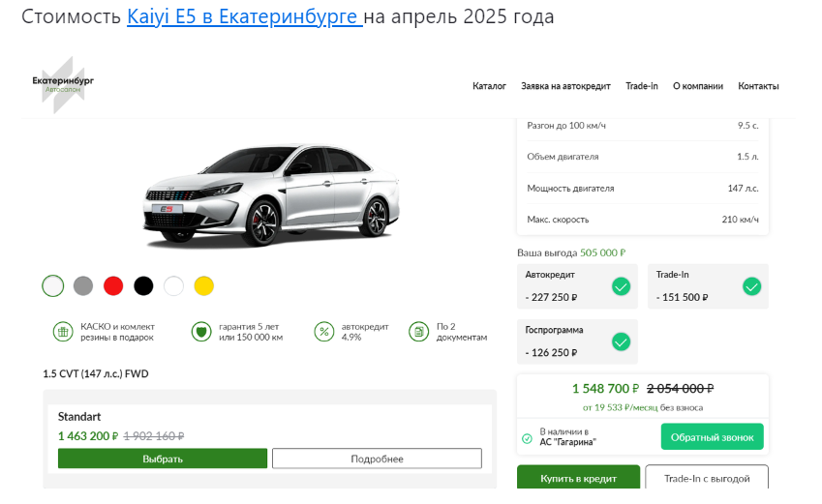Screen dimensions: 822x504
Task: Click от 19 533 ₽/месяц без взноса
Action: (643, 407)
